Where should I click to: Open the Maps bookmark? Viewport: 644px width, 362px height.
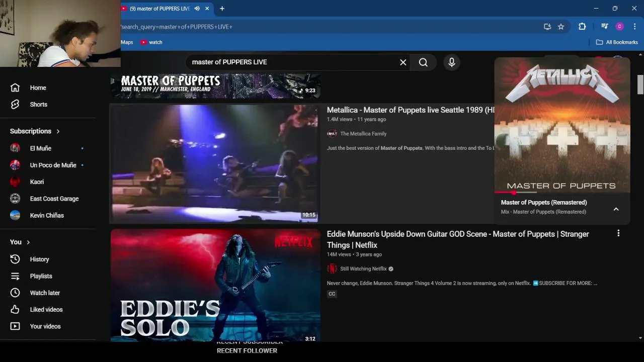point(127,42)
